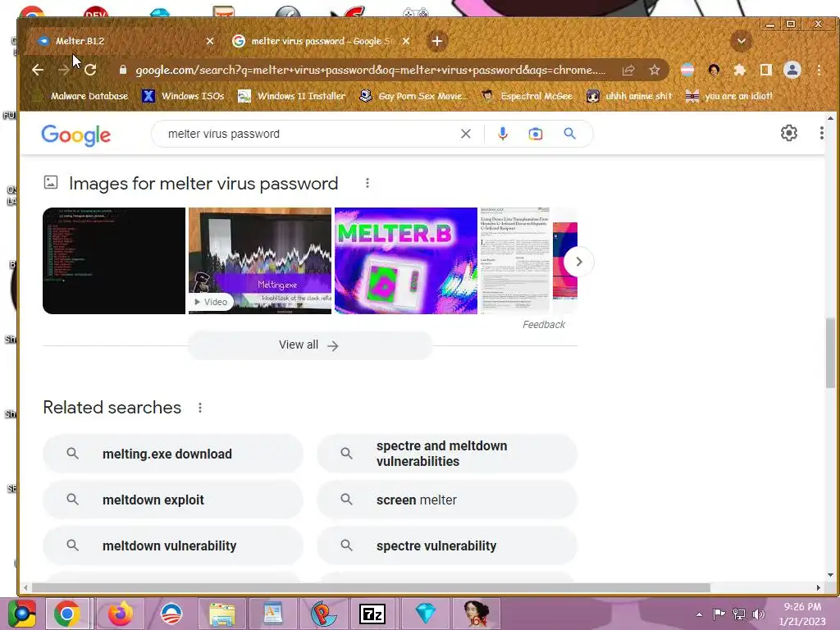
Task: Open options for Related searches
Action: pos(200,408)
